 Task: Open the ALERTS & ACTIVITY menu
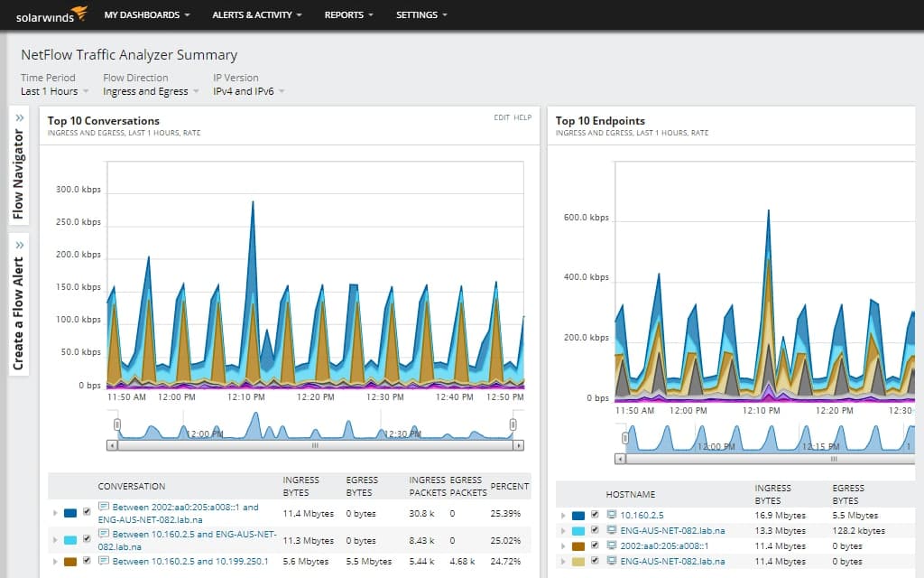pyautogui.click(x=255, y=14)
